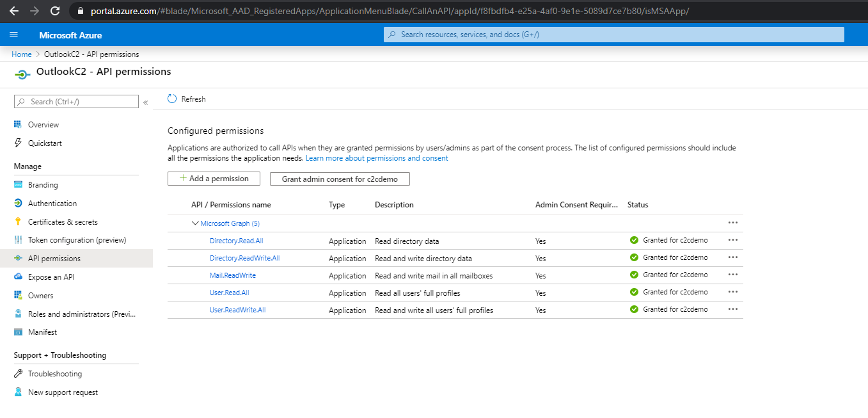
Task: Click the Azure search resources field
Action: (614, 35)
